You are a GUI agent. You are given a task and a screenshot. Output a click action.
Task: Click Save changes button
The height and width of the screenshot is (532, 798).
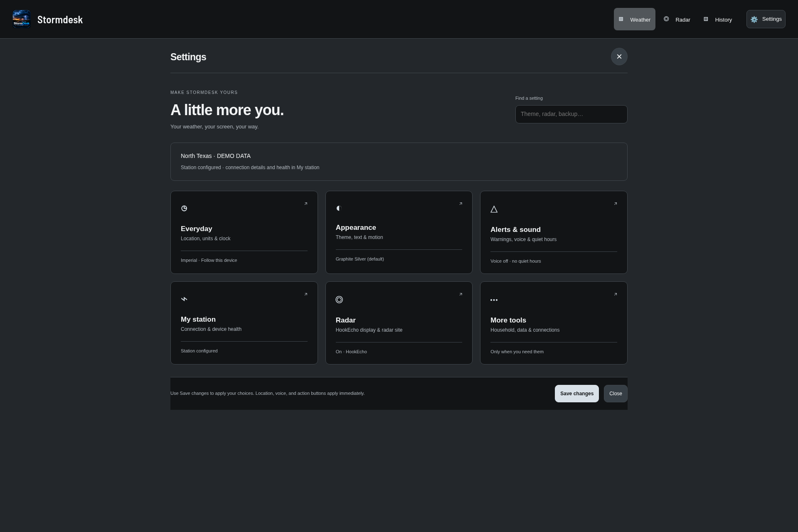tap(577, 394)
